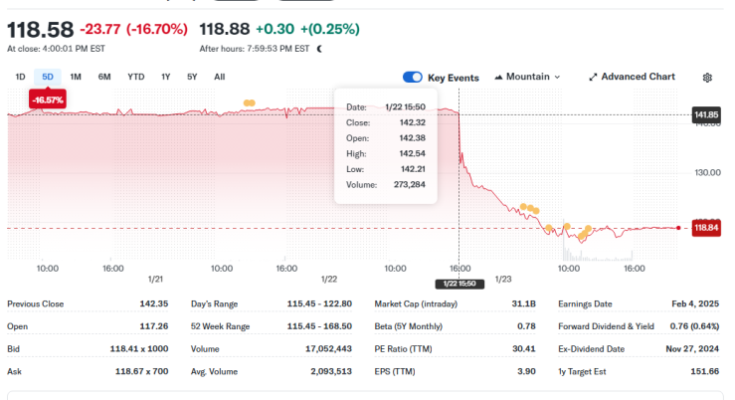Click the red -16.57% change badge
The height and width of the screenshot is (400, 735).
(47, 100)
